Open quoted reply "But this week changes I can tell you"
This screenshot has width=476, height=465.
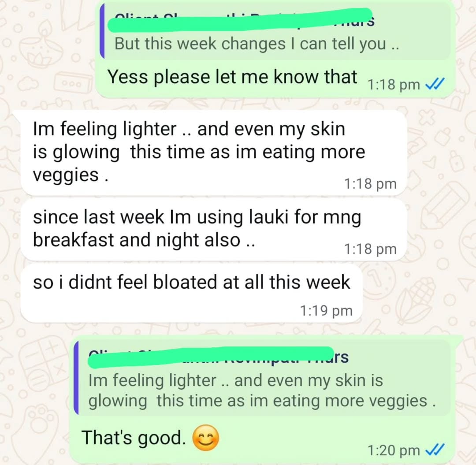pos(275,31)
